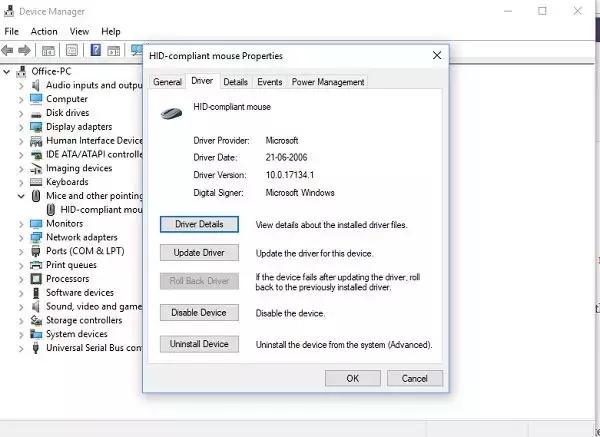Open the Action menu
600x437 pixels.
tap(44, 31)
